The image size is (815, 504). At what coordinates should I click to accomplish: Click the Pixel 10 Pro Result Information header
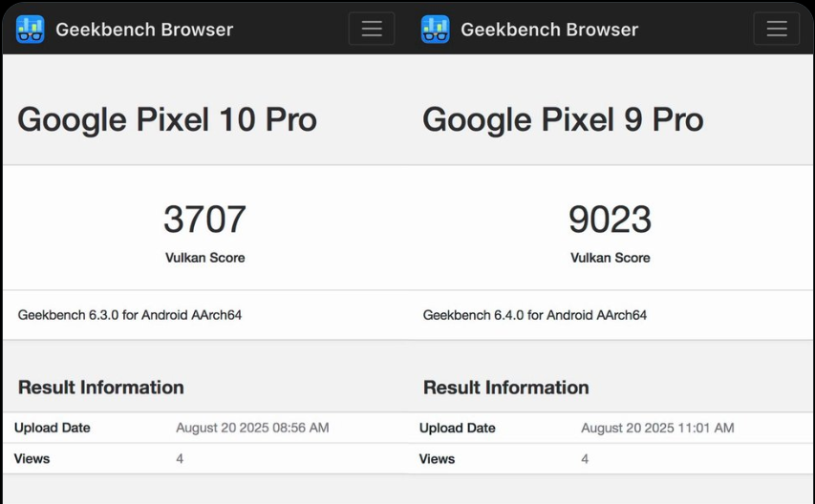click(100, 388)
